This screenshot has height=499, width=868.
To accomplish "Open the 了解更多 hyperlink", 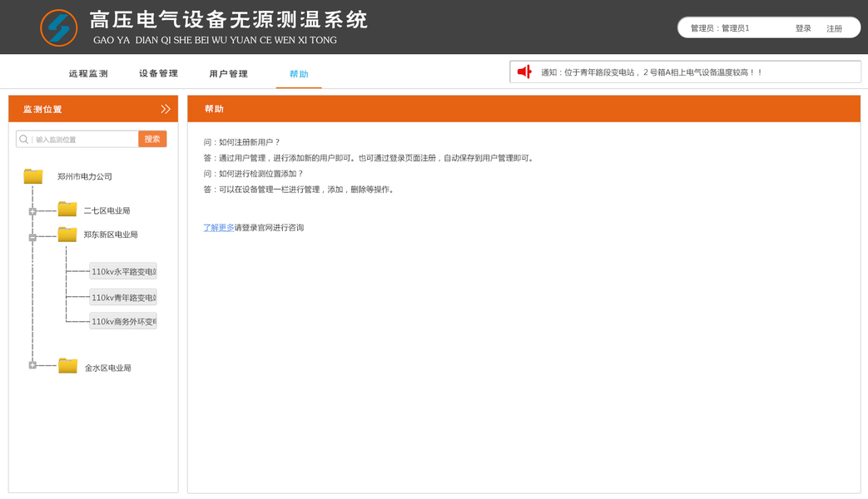I will pos(219,227).
